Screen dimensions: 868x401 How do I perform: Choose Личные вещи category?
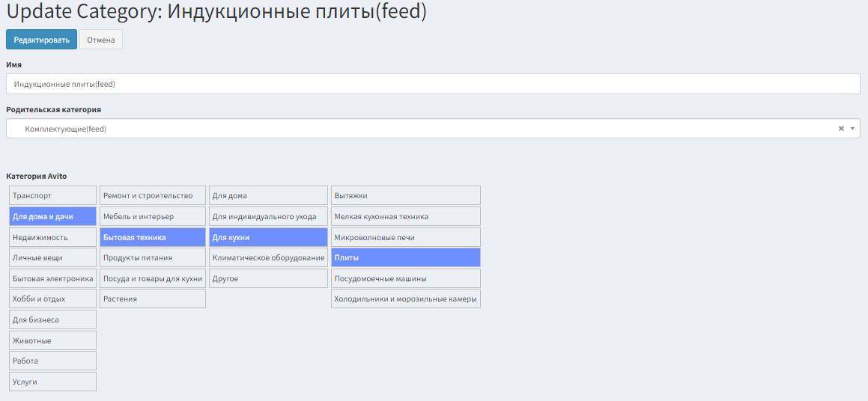click(x=53, y=258)
